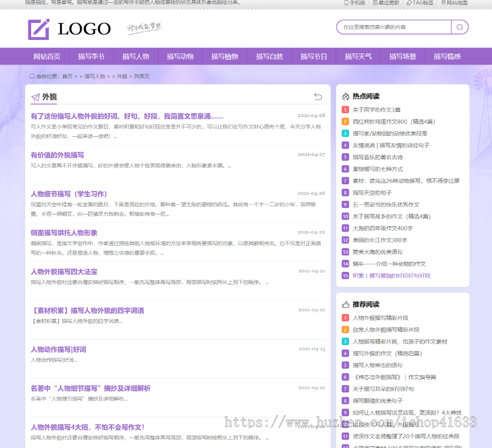
Task: Open recommended 资深作文老师整理了20个描写人物的经典段
Action: coord(406,437)
